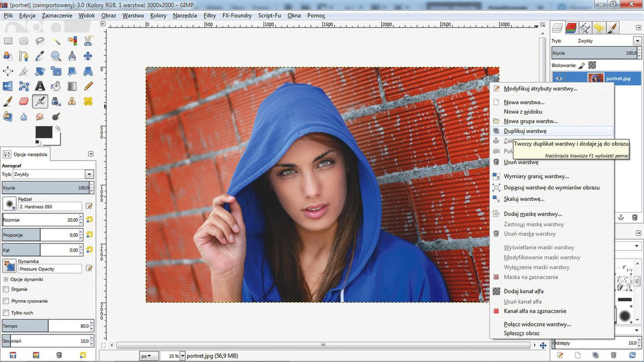Image resolution: width=644 pixels, height=362 pixels.
Task: Toggle lock alpha channel checkerboard icon
Action: click(x=592, y=65)
